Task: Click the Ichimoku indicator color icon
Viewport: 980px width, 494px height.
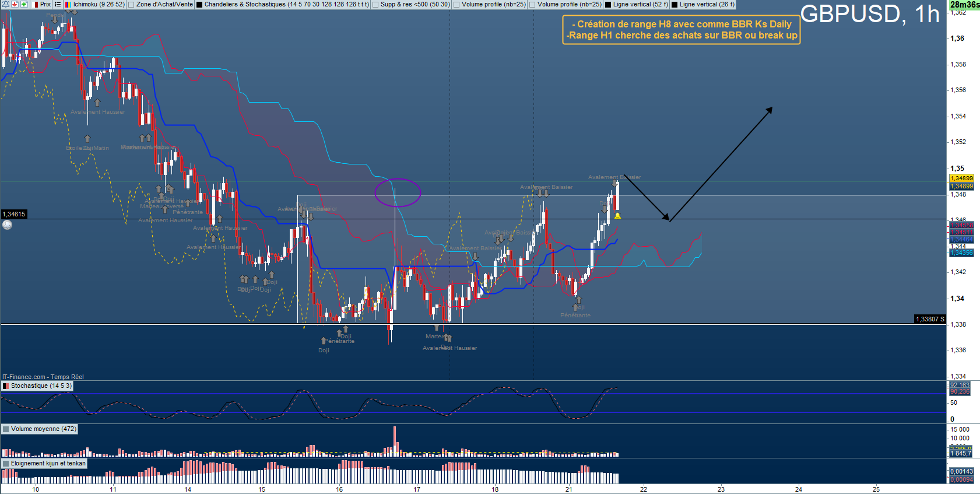Action: 68,4
